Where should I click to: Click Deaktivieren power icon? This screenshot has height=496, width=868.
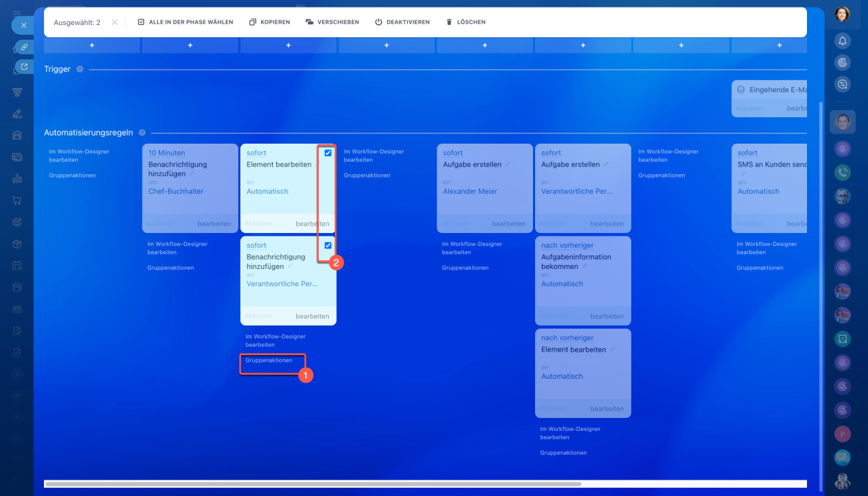379,22
